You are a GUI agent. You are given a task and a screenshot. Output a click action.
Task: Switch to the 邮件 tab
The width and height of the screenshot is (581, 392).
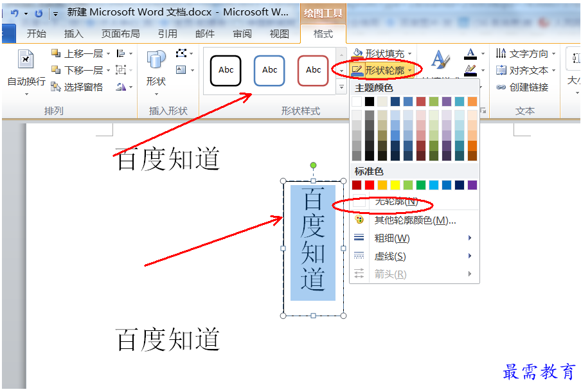(205, 34)
